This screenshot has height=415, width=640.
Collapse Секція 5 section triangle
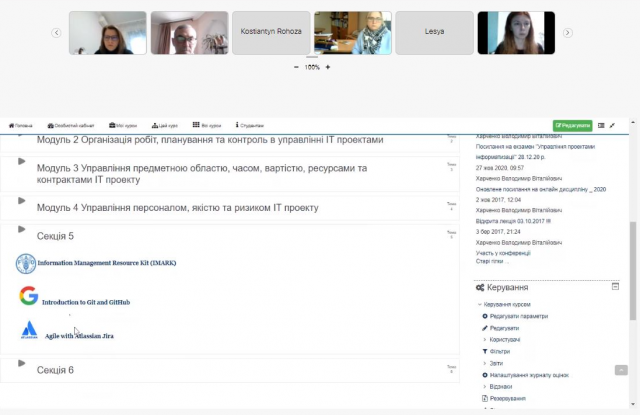[x=22, y=229]
